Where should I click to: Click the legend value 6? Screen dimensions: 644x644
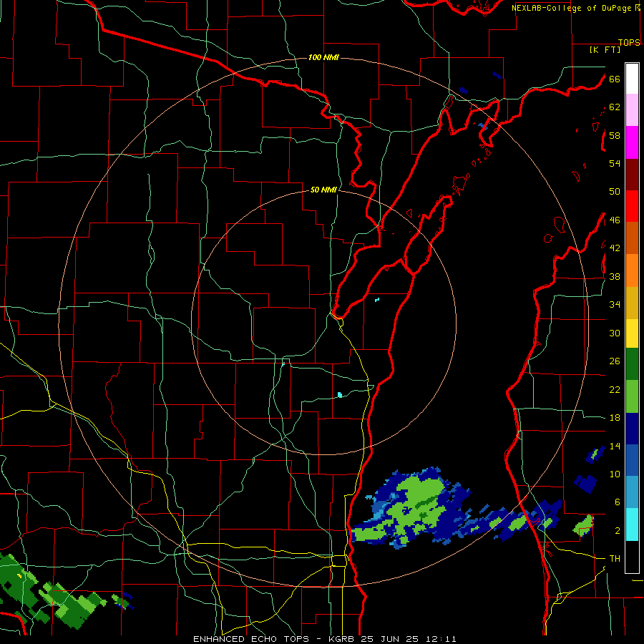click(618, 502)
